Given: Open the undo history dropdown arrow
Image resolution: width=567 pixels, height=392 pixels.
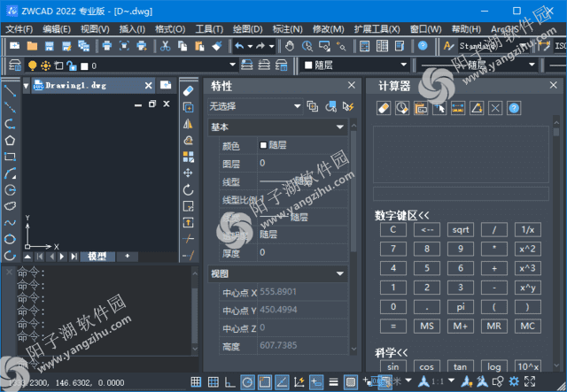Looking at the screenshot, I should [250, 46].
